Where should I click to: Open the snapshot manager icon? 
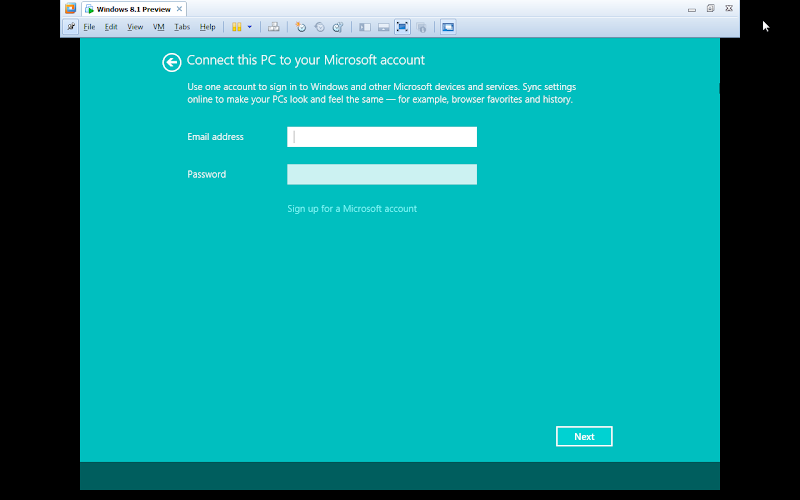(338, 27)
